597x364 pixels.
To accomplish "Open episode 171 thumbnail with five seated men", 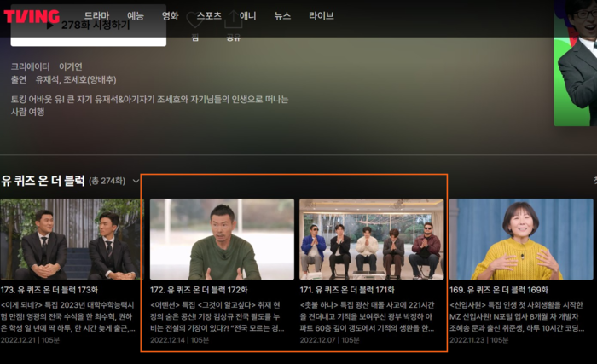I will click(x=371, y=239).
